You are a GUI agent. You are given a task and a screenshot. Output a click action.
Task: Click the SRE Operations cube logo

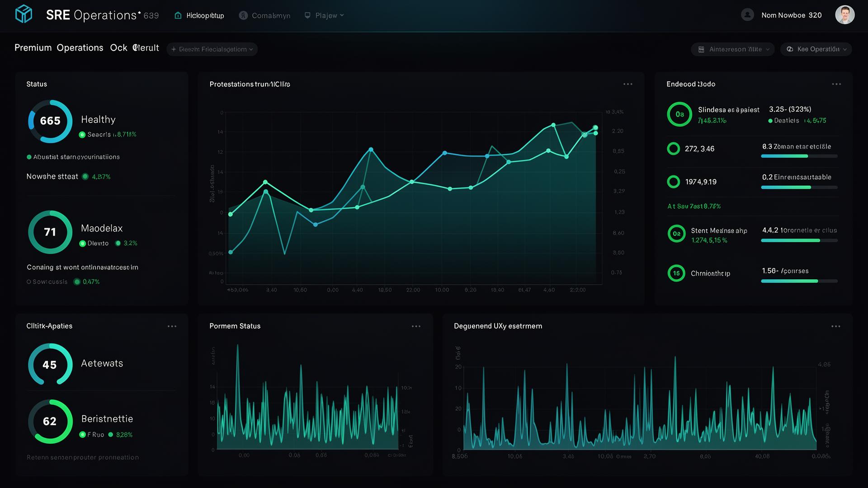24,14
